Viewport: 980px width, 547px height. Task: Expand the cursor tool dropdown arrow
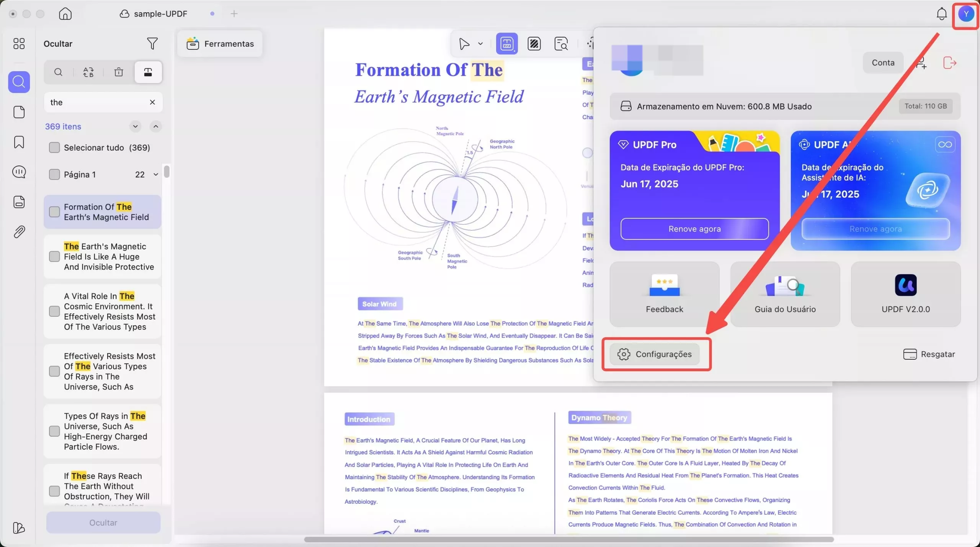tap(480, 44)
